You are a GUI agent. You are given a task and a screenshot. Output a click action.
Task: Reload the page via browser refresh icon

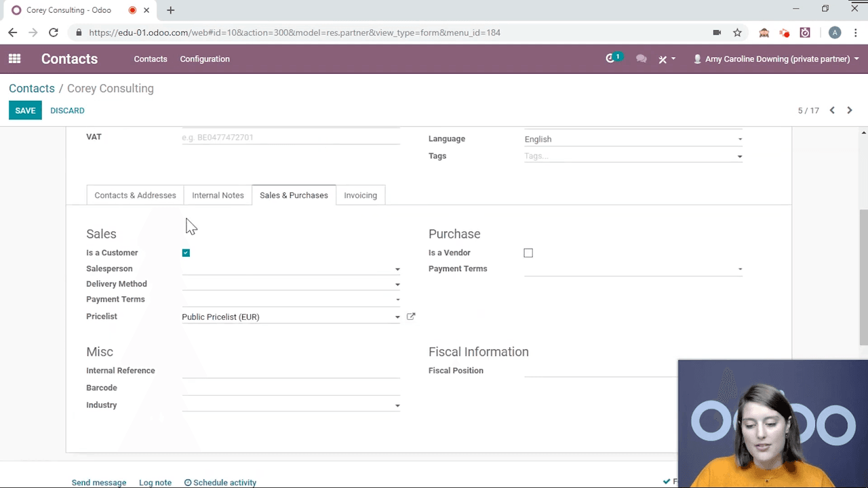[x=54, y=32]
